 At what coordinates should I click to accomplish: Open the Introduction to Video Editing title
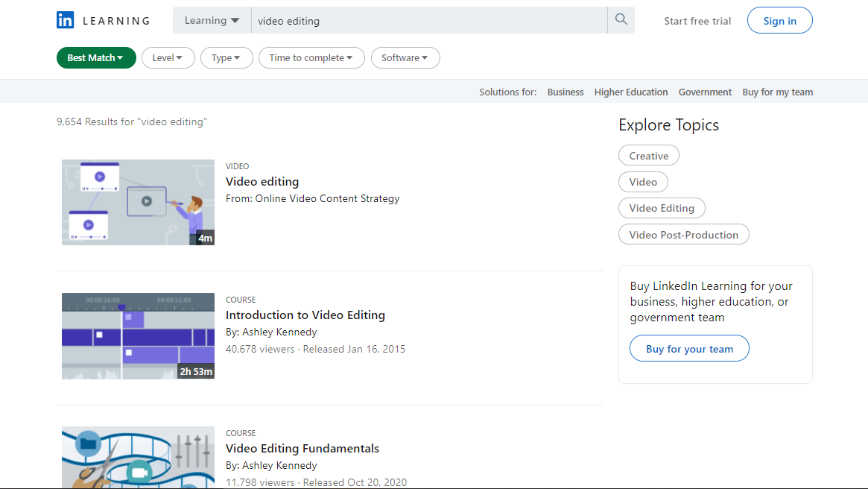coord(305,315)
